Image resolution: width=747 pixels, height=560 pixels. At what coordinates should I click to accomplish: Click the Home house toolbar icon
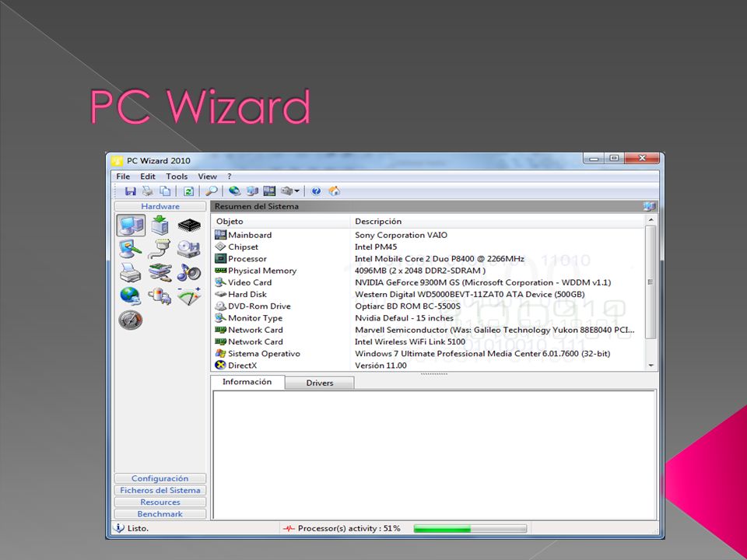point(335,191)
